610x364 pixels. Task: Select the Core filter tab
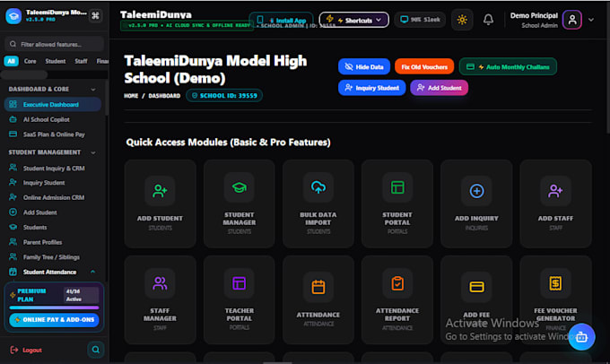click(30, 61)
